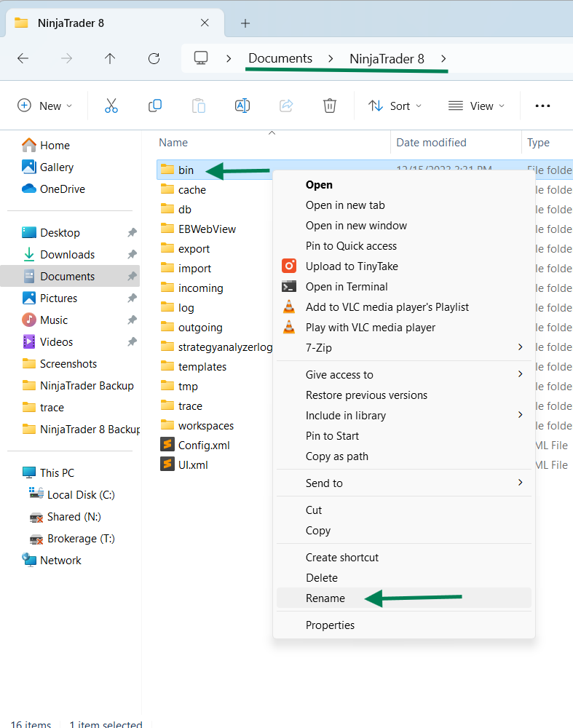Screen dimensions: 573x728
Task: Click the Paste clipboard icon in toolbar
Action: (x=199, y=106)
